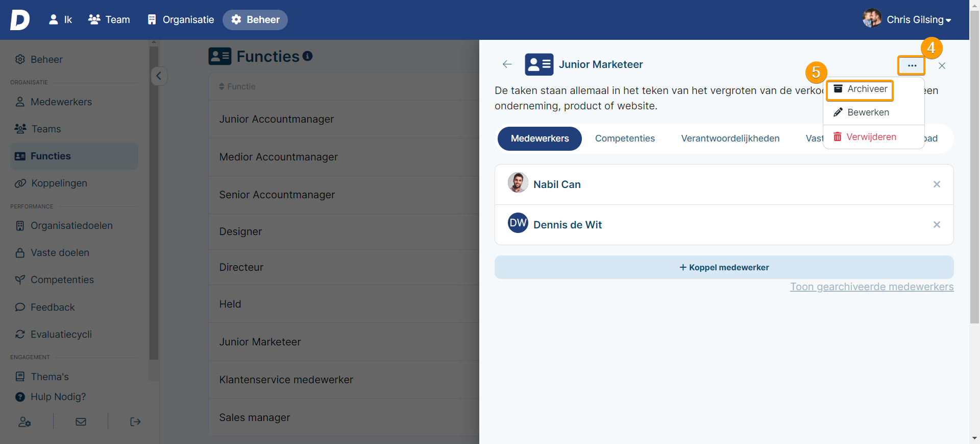Viewport: 980px width, 444px height.
Task: Click the info icon next to Functies title
Action: [x=307, y=56]
